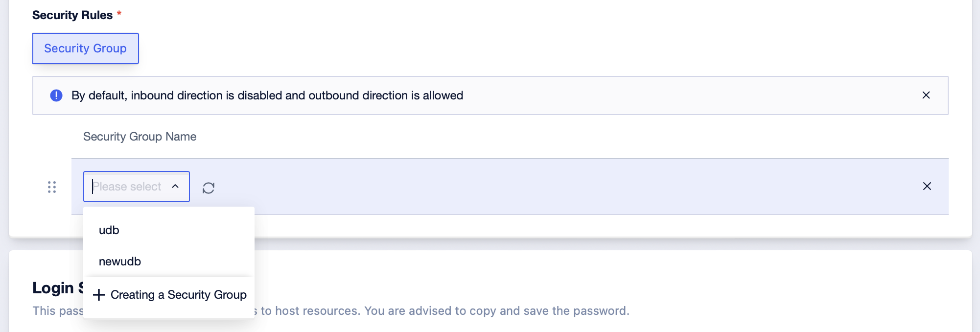Click the refresh security groups icon
Screen dimensions: 980x332
[209, 188]
